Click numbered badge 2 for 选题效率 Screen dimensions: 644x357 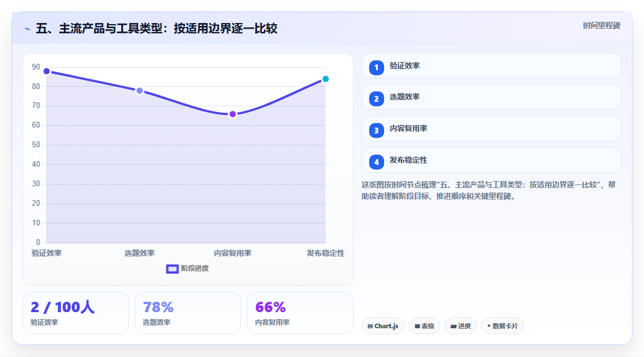click(376, 99)
